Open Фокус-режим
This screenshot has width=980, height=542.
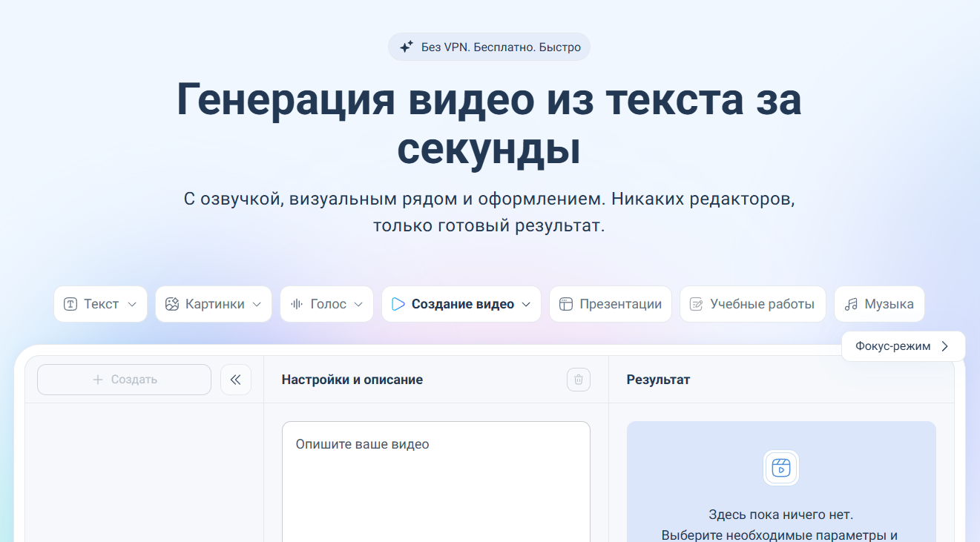pyautogui.click(x=902, y=346)
